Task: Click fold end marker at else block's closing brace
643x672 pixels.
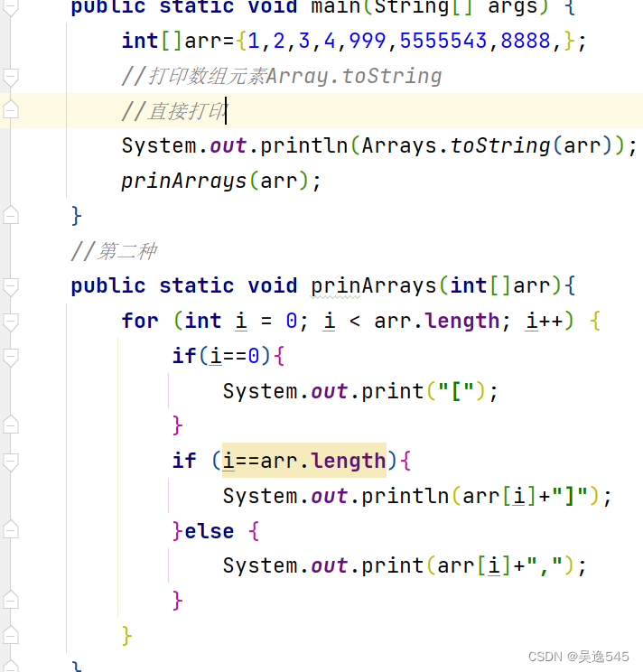Action: 10,600
